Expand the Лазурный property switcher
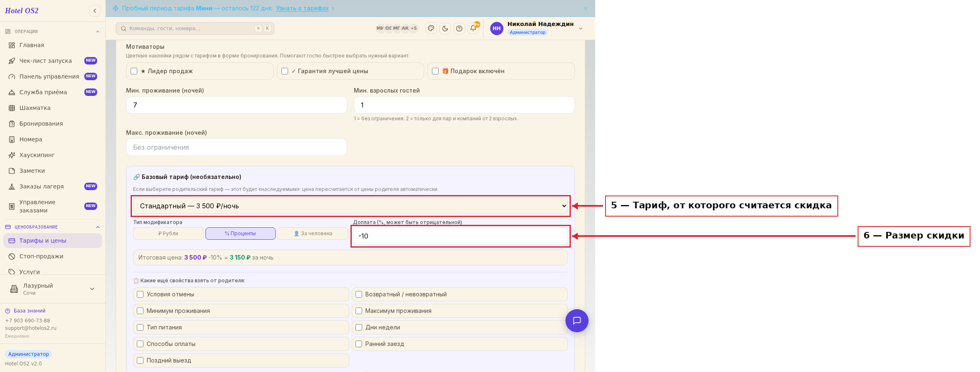980x372 pixels. 92,289
